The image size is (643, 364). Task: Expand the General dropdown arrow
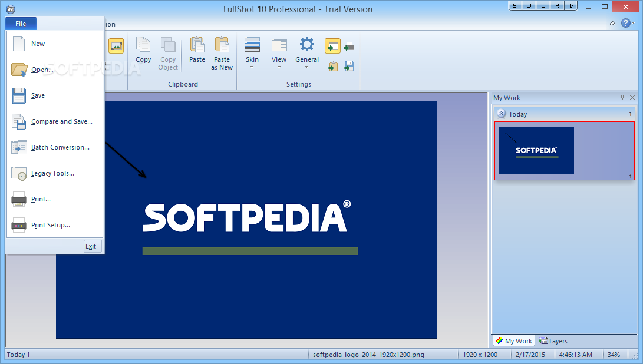pos(306,67)
